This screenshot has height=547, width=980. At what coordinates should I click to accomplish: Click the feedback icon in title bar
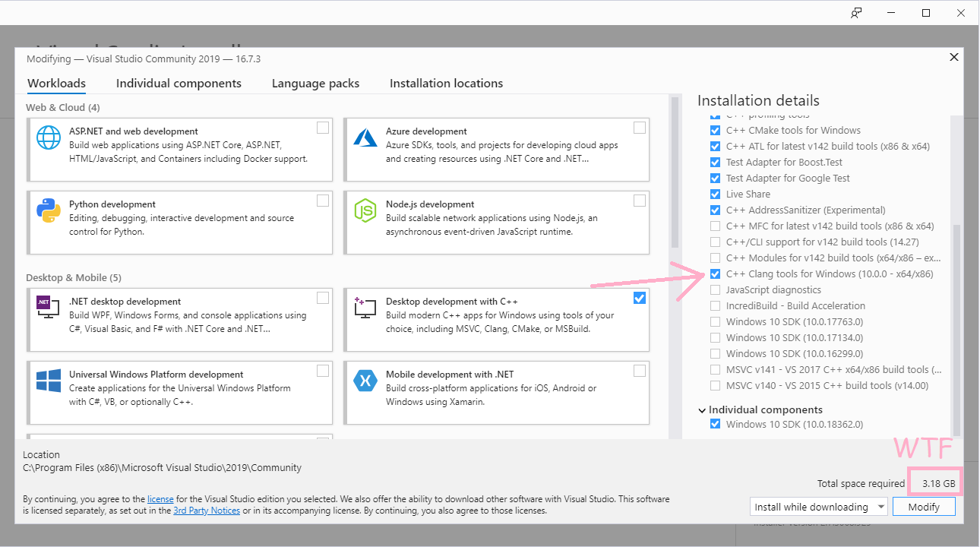coord(856,13)
